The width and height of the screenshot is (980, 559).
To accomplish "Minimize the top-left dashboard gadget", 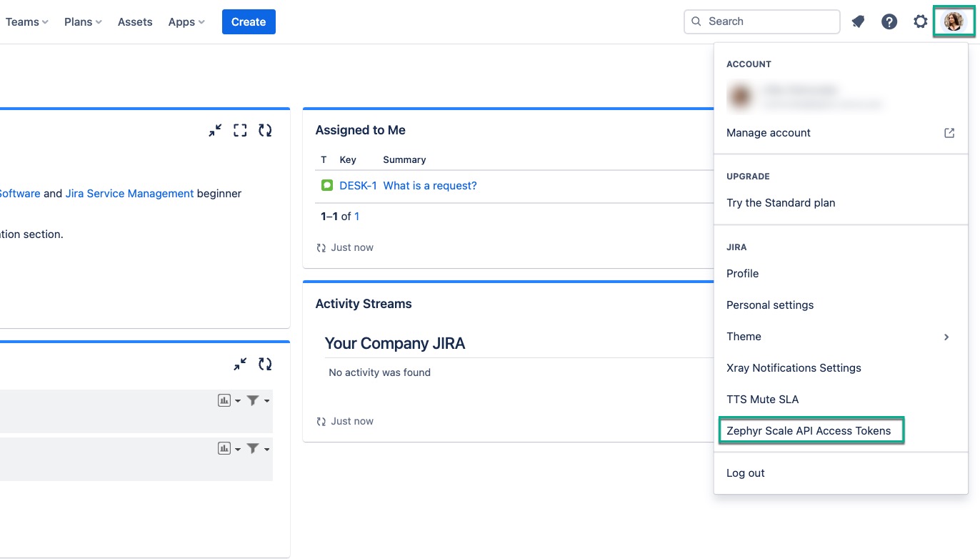I will 215,130.
